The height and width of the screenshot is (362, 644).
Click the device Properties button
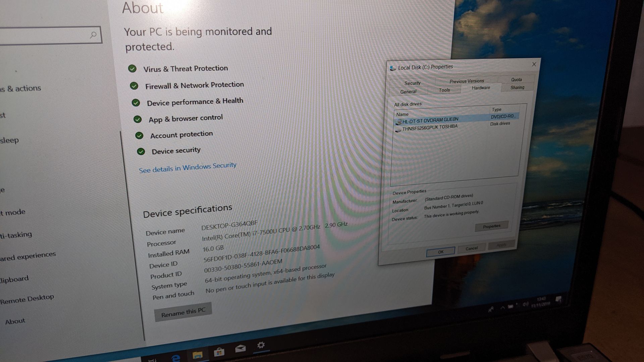491,227
